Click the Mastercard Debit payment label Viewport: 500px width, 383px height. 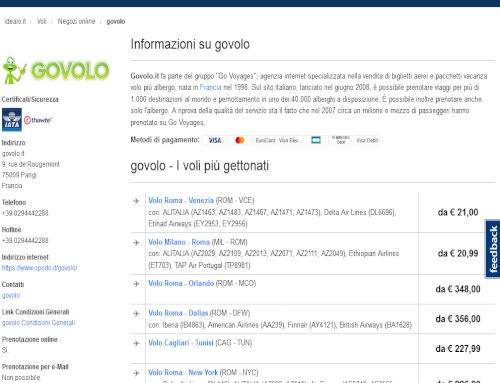[x=341, y=140]
